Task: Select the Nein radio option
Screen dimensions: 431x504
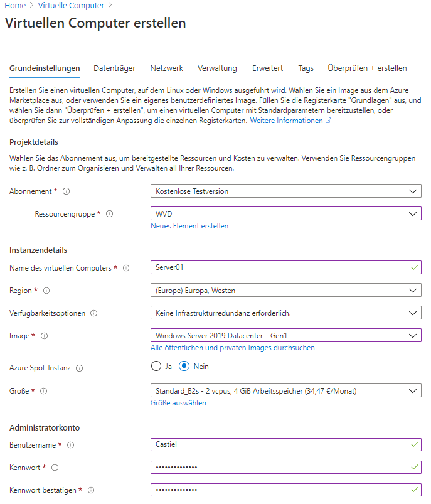Action: pos(184,366)
